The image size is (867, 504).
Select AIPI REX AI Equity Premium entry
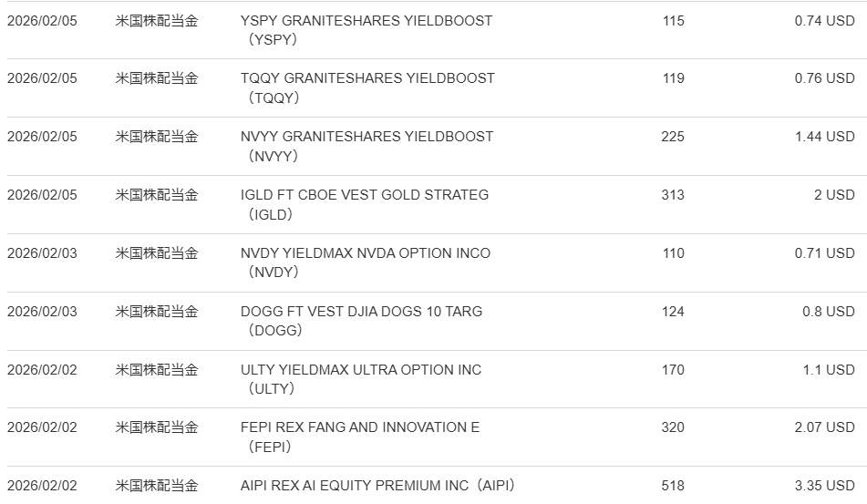tap(384, 486)
